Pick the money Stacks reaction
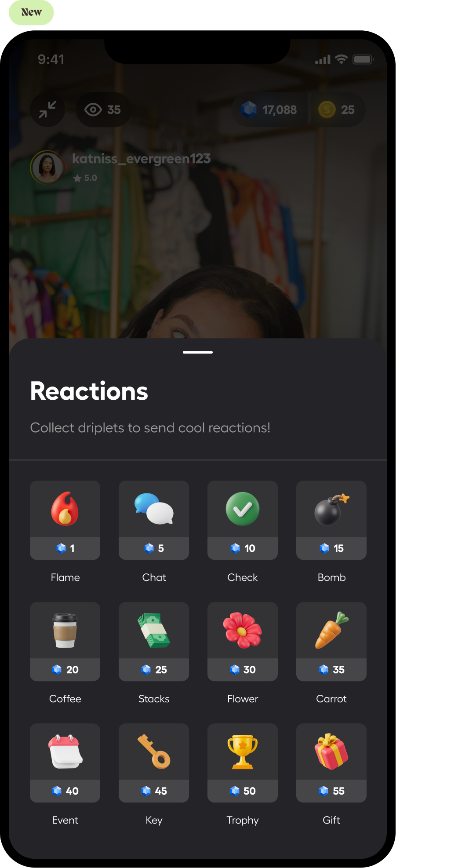 coord(154,641)
